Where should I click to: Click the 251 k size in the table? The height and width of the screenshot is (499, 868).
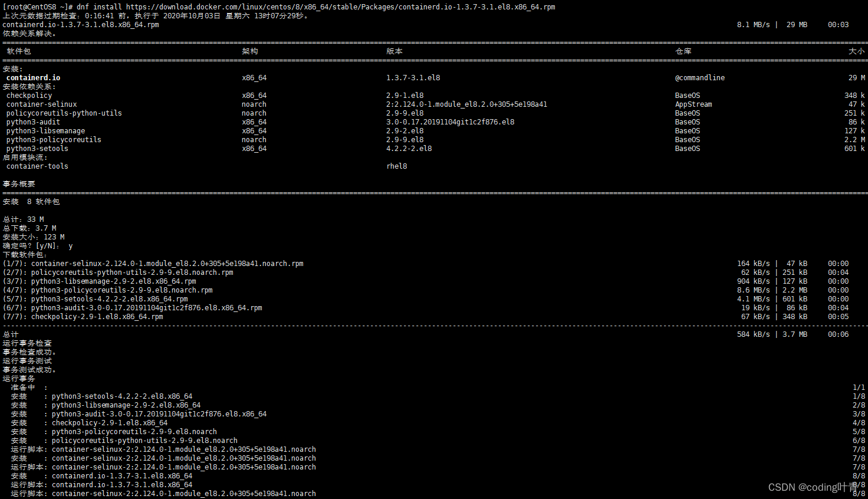coord(854,113)
